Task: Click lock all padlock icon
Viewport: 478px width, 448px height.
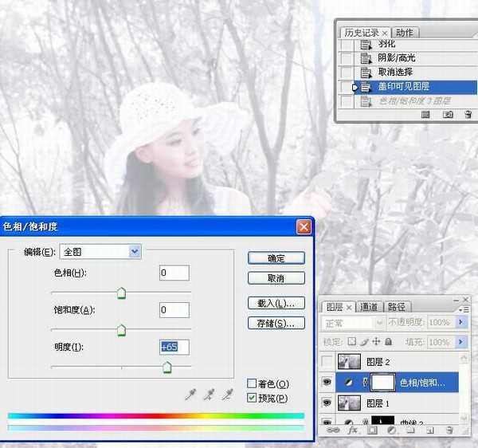Action: 389,341
